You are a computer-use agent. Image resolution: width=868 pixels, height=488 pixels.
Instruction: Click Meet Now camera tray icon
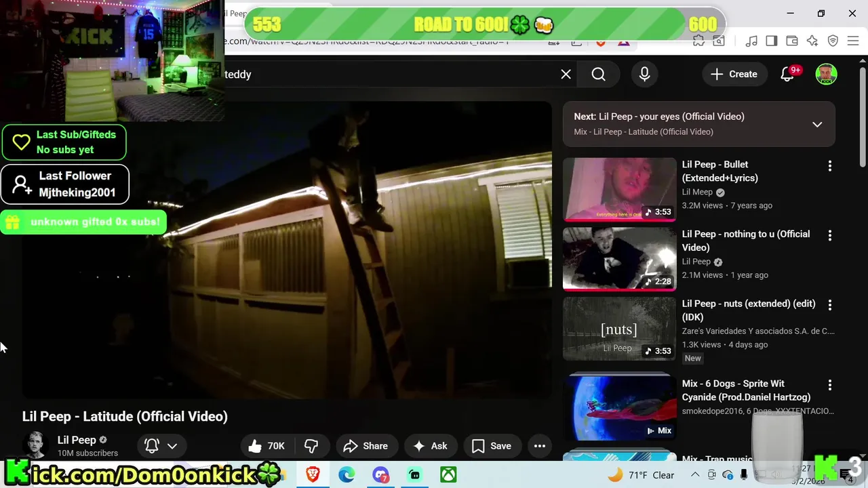[711, 475]
